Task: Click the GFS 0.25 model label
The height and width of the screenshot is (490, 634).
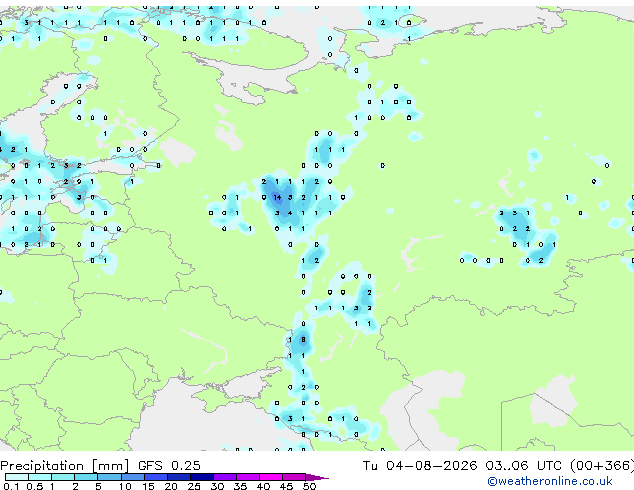Action: [x=169, y=466]
